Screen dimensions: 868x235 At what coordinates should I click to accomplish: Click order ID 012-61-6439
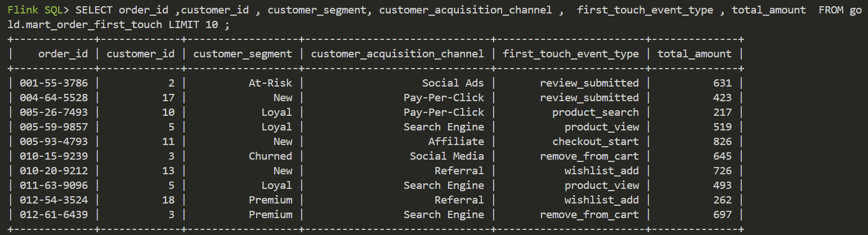(53, 215)
